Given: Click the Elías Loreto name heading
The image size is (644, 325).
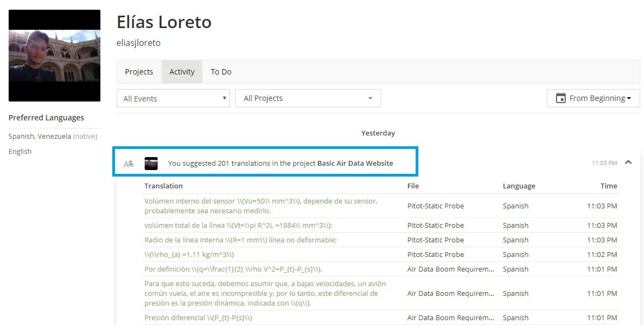Looking at the screenshot, I should pos(164,22).
